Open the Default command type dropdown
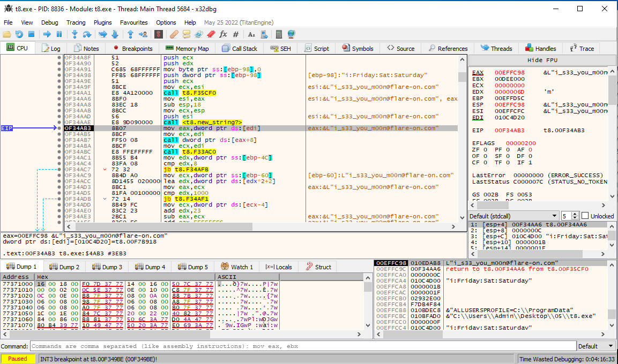The image size is (618, 364). tap(597, 346)
